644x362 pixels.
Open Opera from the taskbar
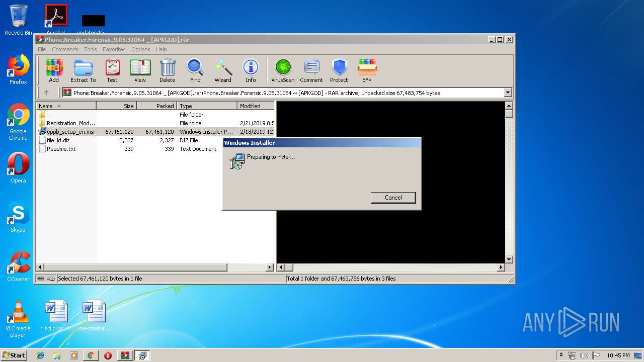click(x=108, y=355)
